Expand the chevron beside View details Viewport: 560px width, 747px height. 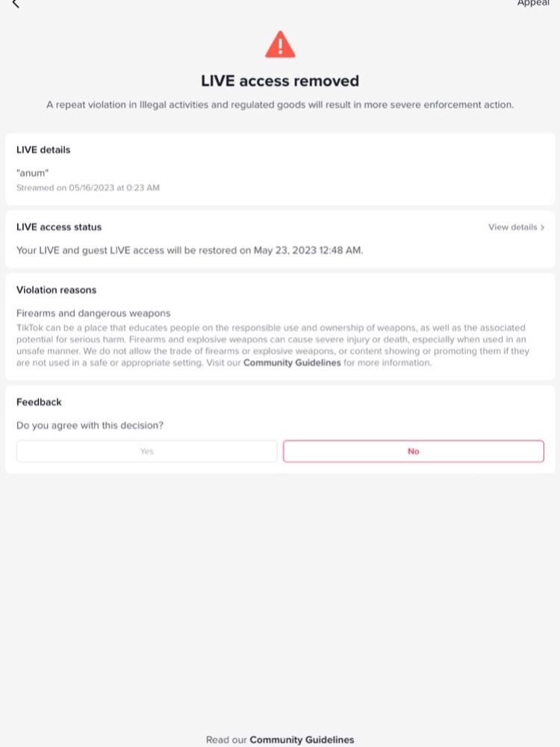(542, 227)
